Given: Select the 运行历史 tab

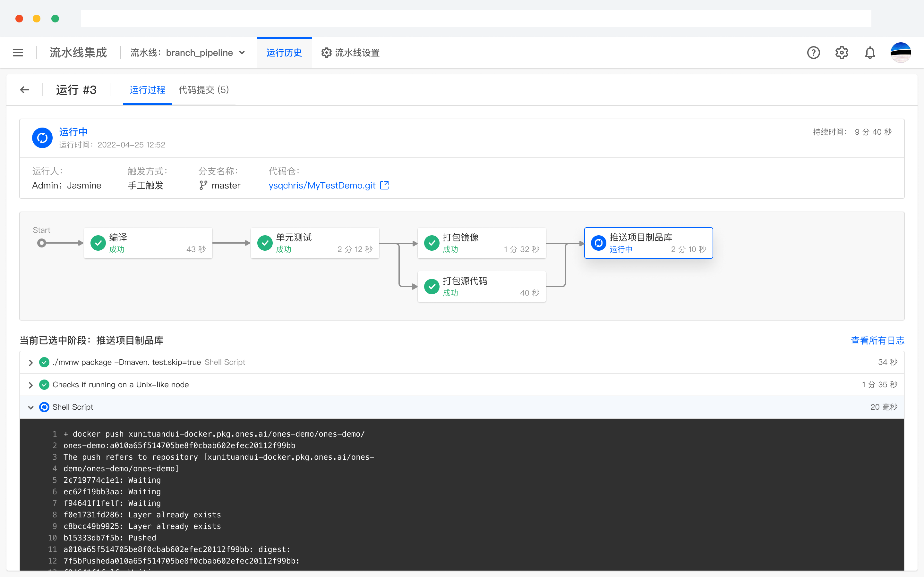Looking at the screenshot, I should (x=284, y=53).
